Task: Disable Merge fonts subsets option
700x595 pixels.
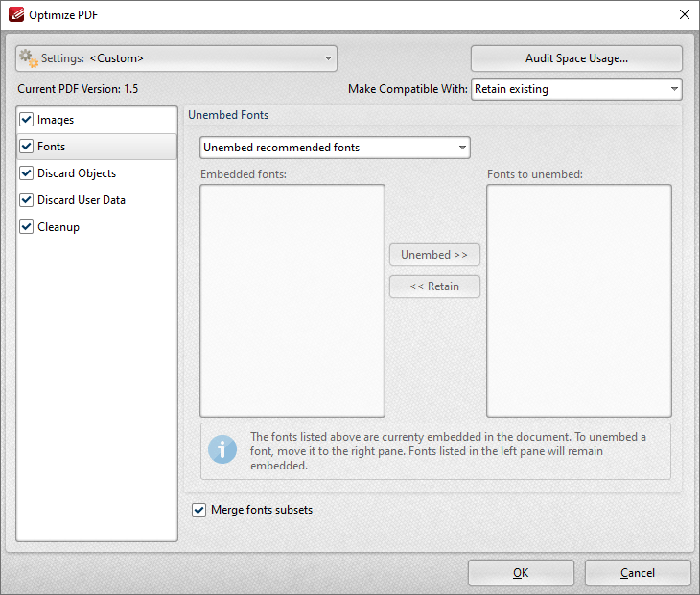Action: click(199, 510)
